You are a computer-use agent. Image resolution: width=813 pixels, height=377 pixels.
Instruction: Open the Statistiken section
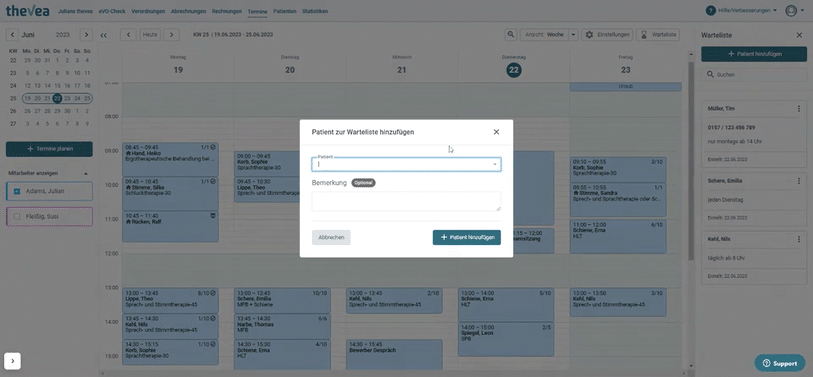tap(315, 11)
